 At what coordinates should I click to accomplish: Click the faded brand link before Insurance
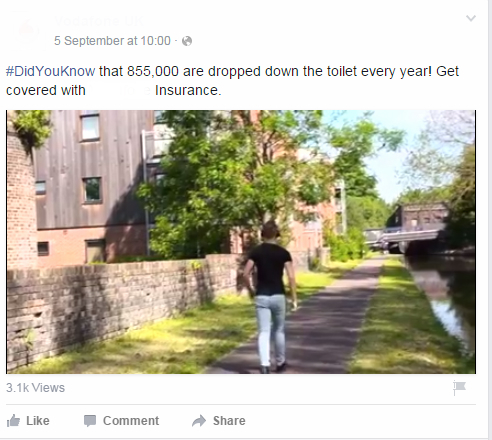(120, 90)
